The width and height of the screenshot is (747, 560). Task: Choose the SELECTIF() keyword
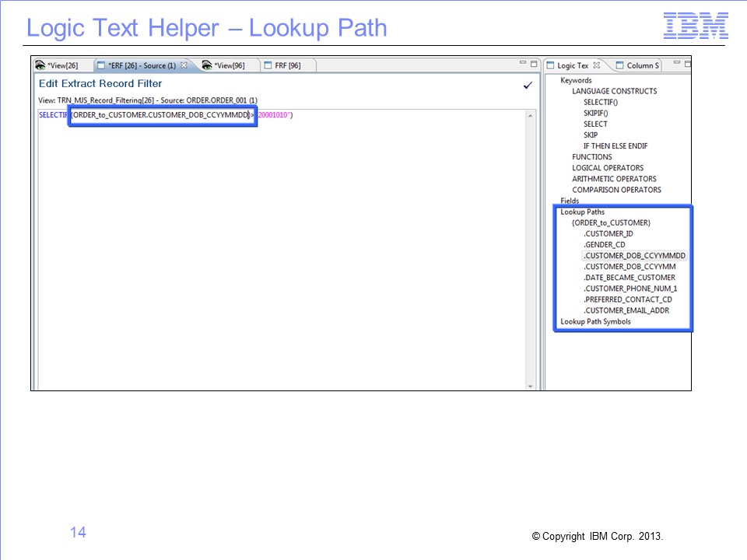[x=600, y=103]
